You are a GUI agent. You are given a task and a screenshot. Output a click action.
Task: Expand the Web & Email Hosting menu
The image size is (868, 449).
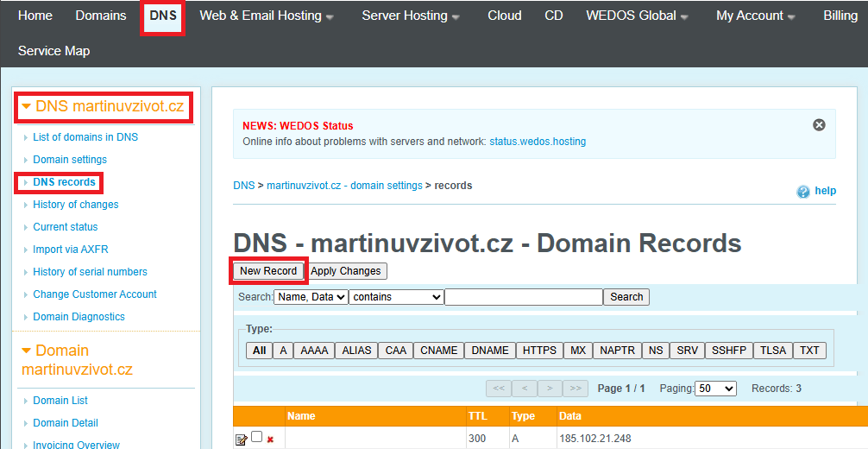point(267,16)
